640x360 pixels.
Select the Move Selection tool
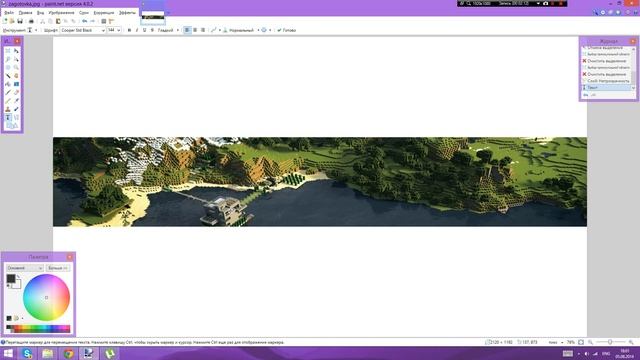(16, 59)
